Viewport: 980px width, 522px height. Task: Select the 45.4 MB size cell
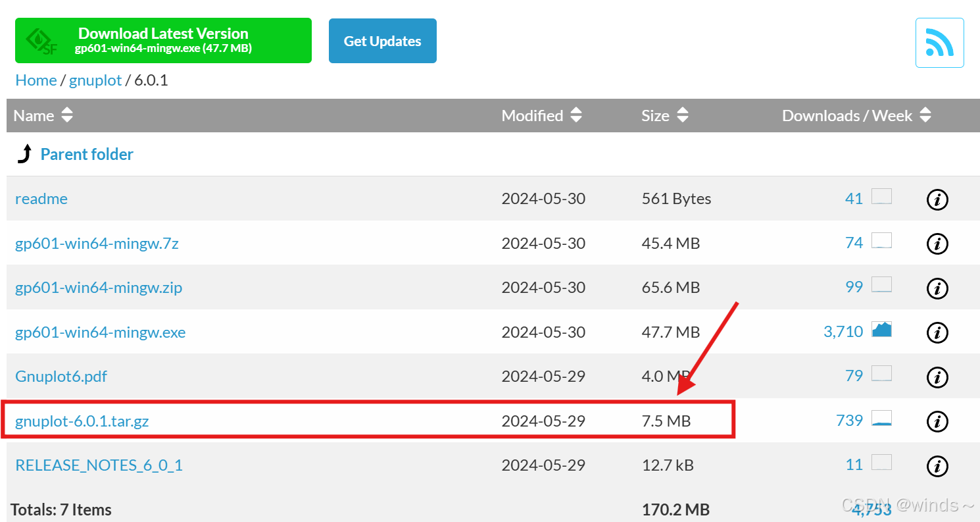click(x=670, y=244)
